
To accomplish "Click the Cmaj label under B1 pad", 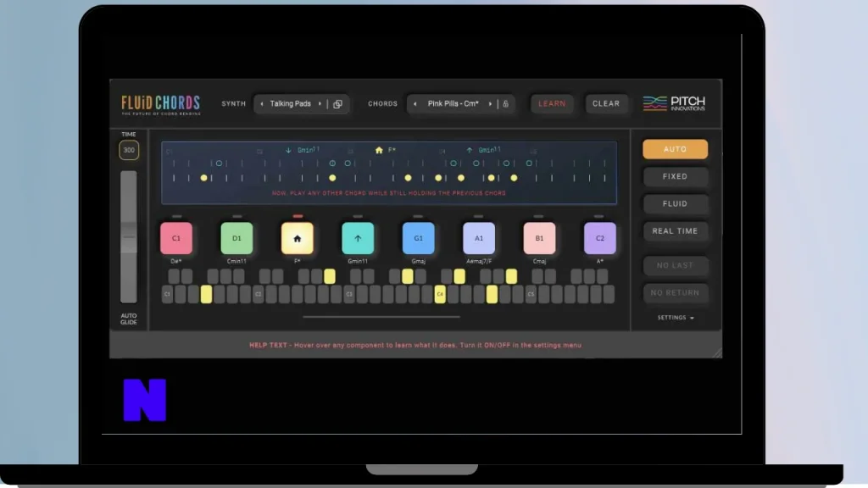I will pos(539,261).
